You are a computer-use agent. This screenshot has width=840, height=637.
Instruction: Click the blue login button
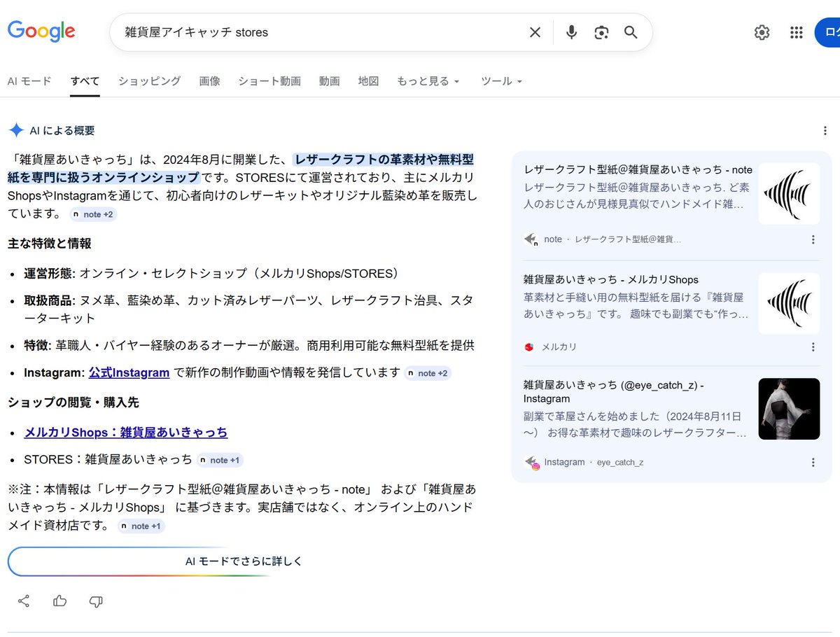pos(827,32)
